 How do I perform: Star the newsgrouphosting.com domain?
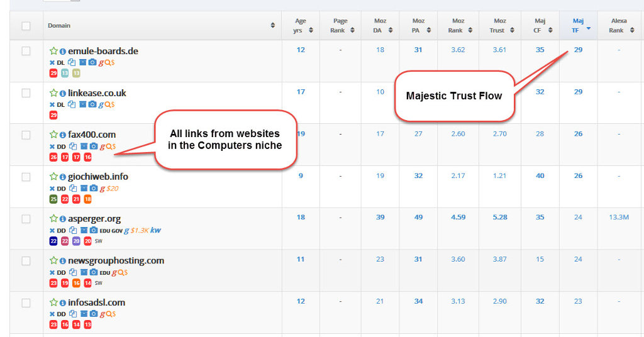click(53, 260)
